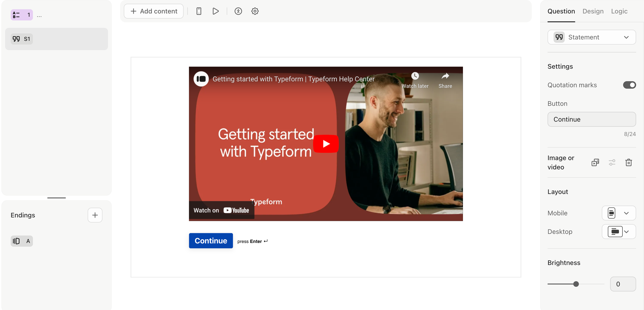Image resolution: width=644 pixels, height=310 pixels.
Task: Open the Desktop layout dropdown
Action: pos(618,231)
